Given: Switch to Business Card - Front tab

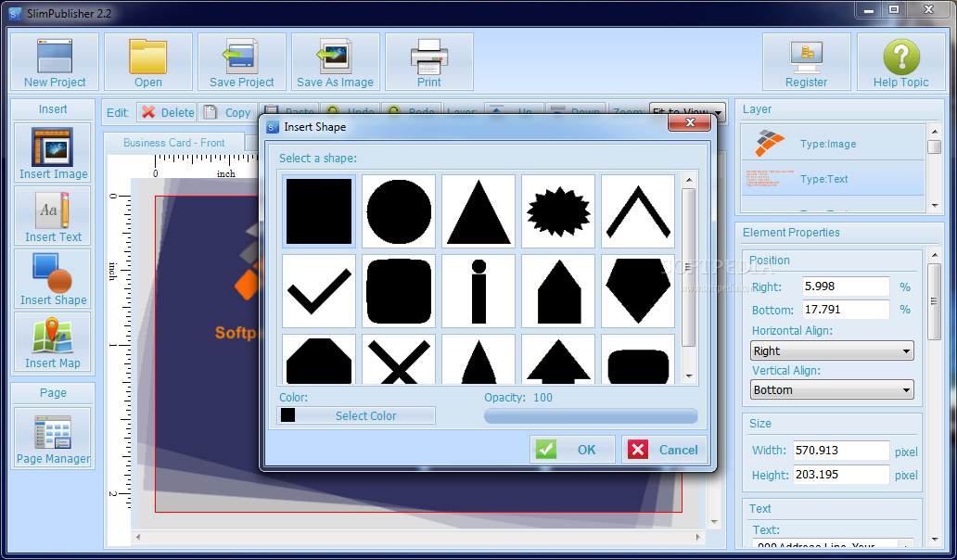Looking at the screenshot, I should [174, 143].
